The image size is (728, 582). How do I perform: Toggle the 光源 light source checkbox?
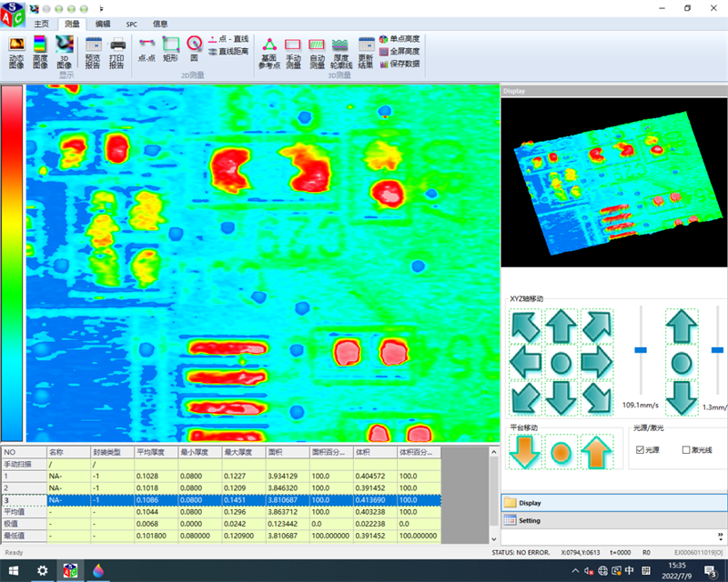coord(641,449)
